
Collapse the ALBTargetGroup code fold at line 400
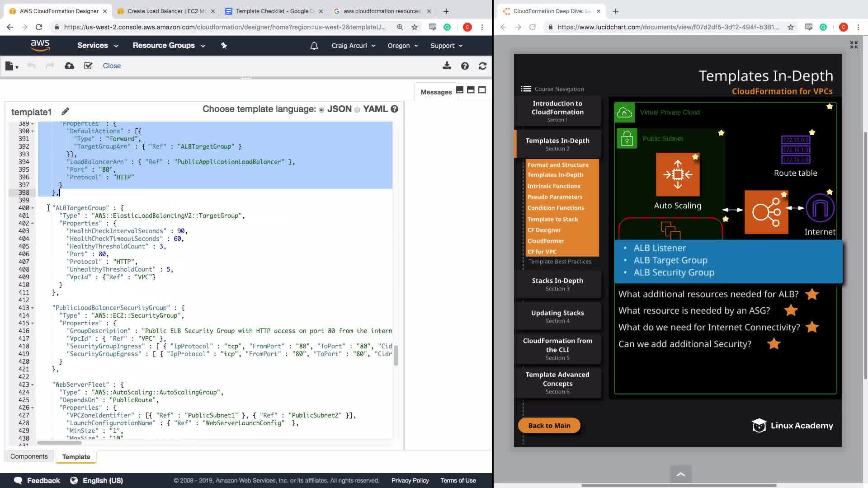tap(33, 208)
